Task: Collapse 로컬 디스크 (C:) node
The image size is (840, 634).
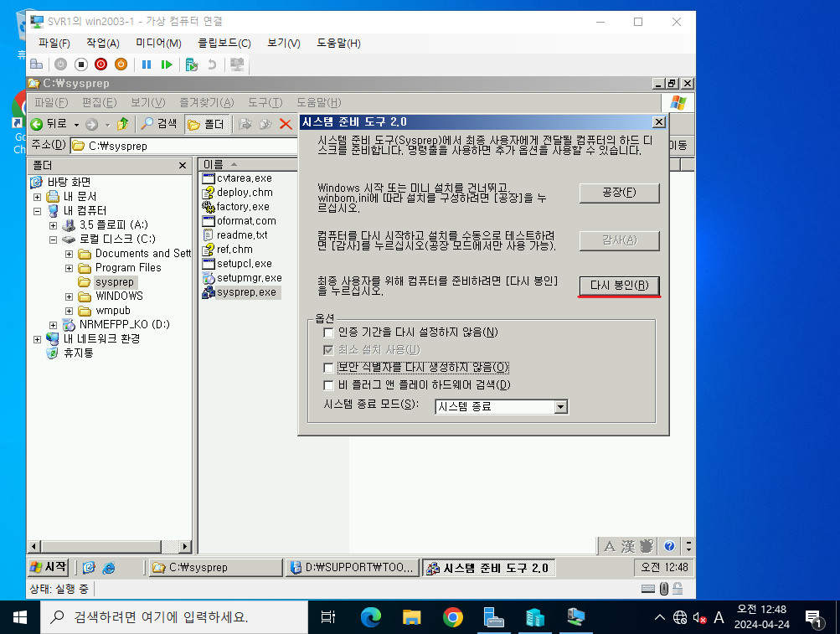Action: [53, 240]
